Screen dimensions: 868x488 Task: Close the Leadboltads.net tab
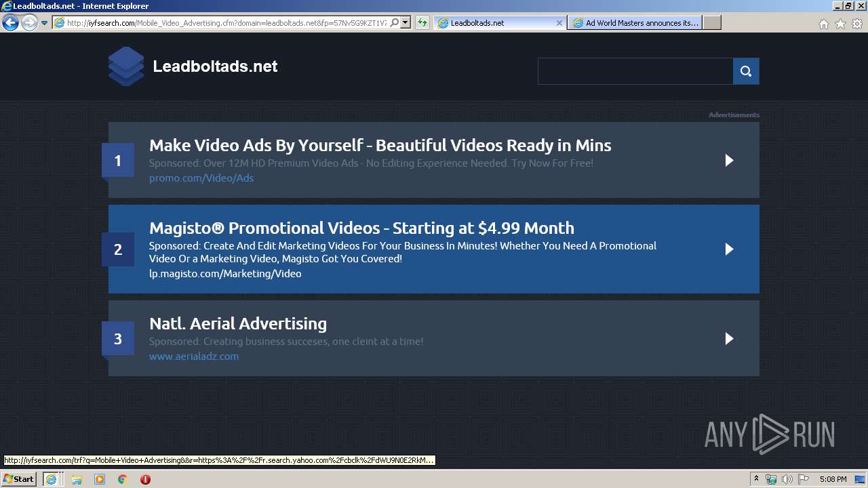559,22
